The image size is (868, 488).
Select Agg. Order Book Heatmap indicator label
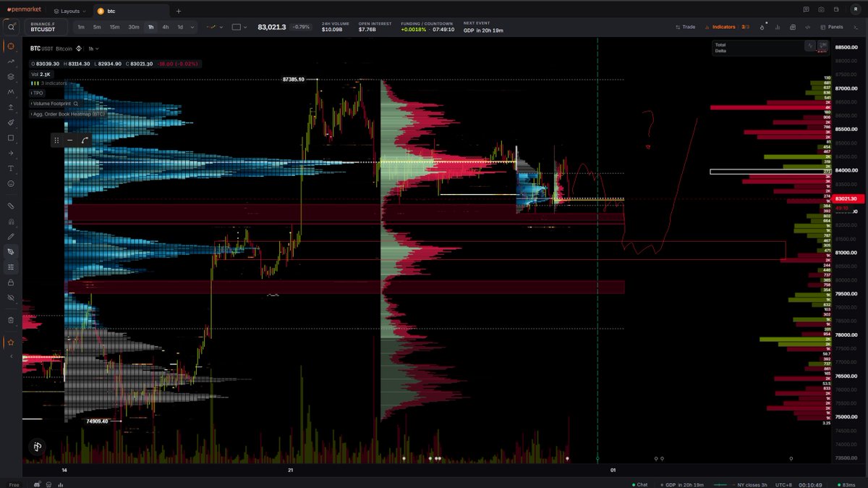69,114
